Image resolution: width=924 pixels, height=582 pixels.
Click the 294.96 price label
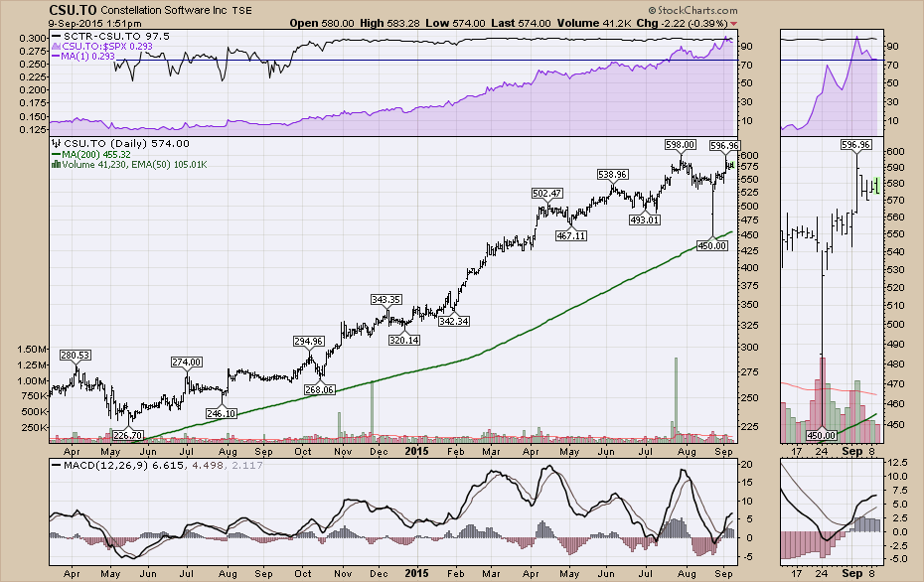[x=309, y=341]
